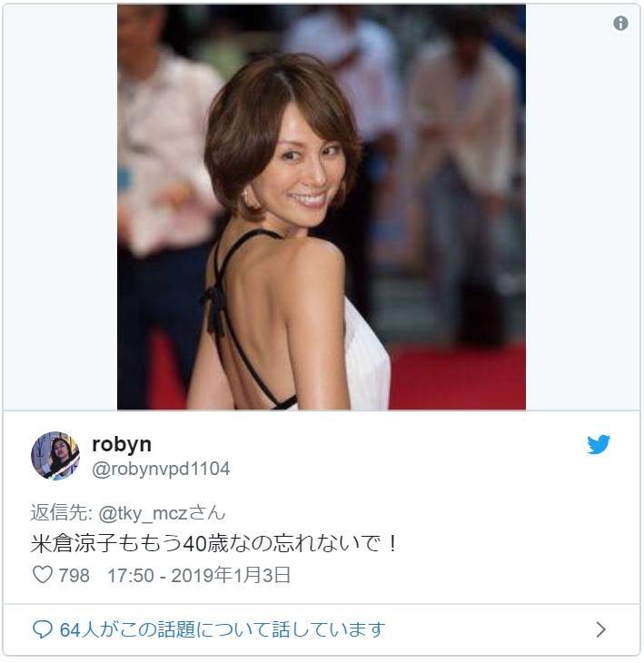The width and height of the screenshot is (644, 663).
Task: Click the 17:50 time in the timestamp
Action: point(128,575)
